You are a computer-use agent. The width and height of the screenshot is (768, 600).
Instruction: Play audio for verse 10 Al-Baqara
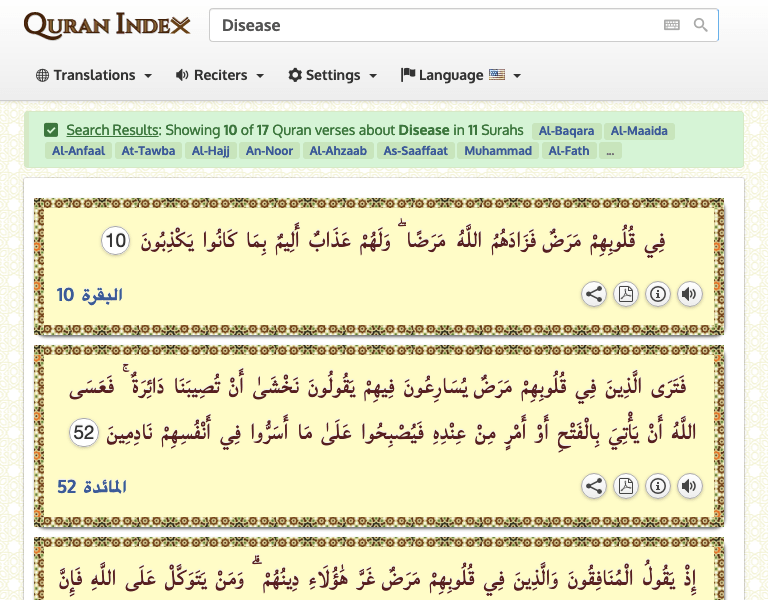click(x=690, y=294)
